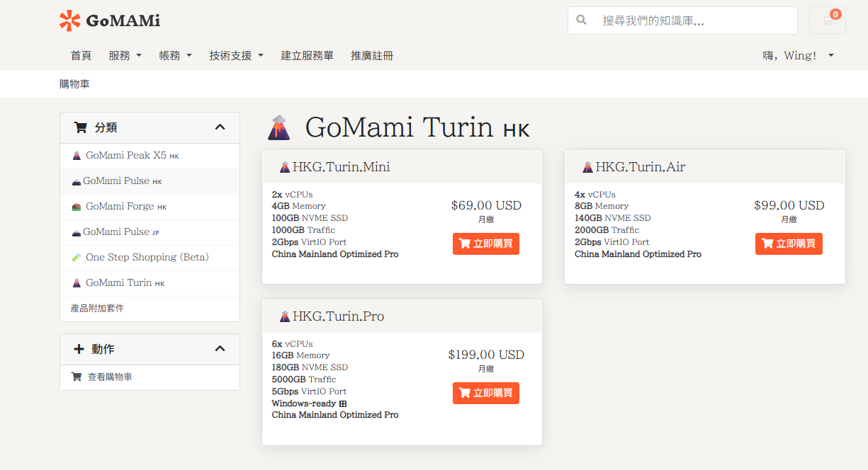Open the shopping cart icon with 0 badge

click(827, 21)
